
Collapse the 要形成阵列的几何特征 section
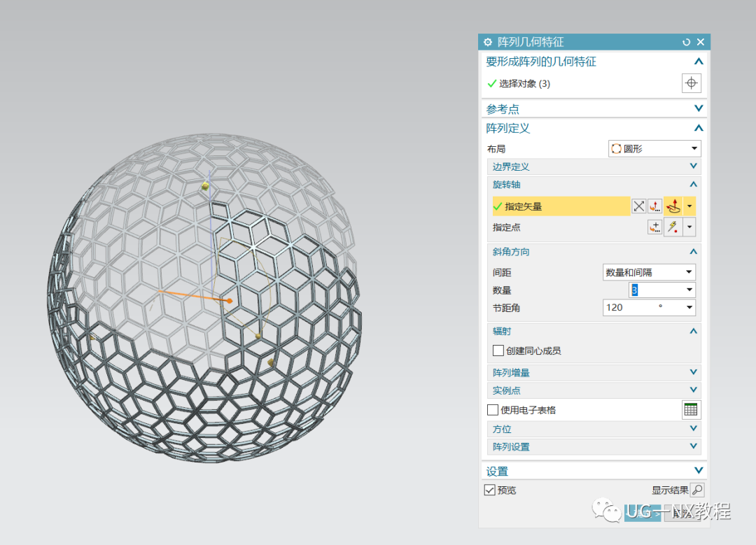tap(698, 62)
